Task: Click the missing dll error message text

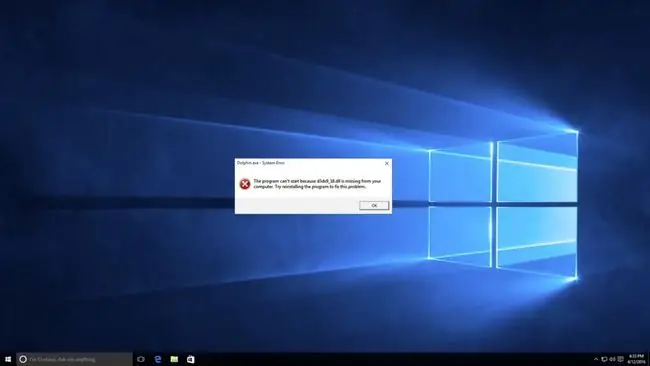Action: [317, 184]
